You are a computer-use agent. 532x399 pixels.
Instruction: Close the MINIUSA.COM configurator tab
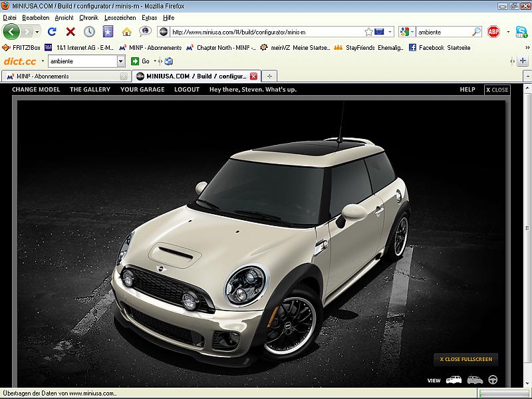(x=253, y=76)
